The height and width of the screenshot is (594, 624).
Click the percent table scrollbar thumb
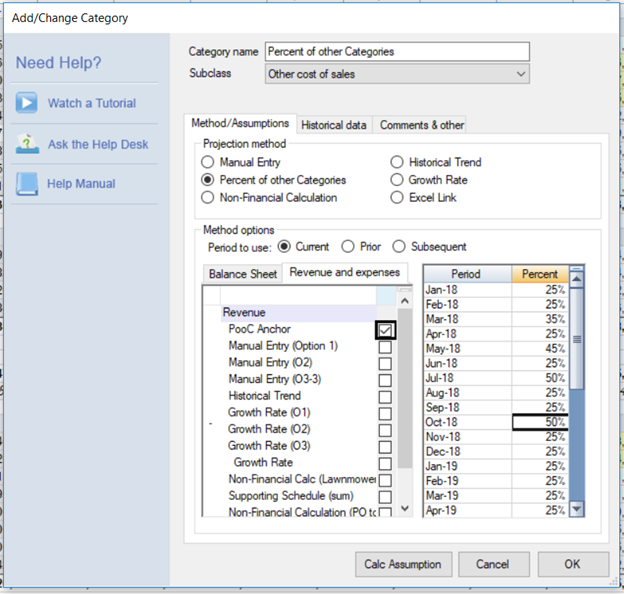(x=577, y=339)
